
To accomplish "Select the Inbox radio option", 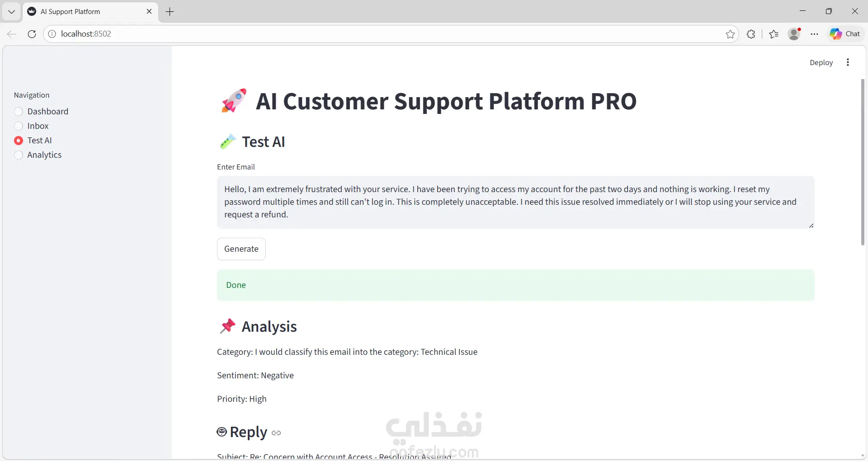I will click(19, 126).
